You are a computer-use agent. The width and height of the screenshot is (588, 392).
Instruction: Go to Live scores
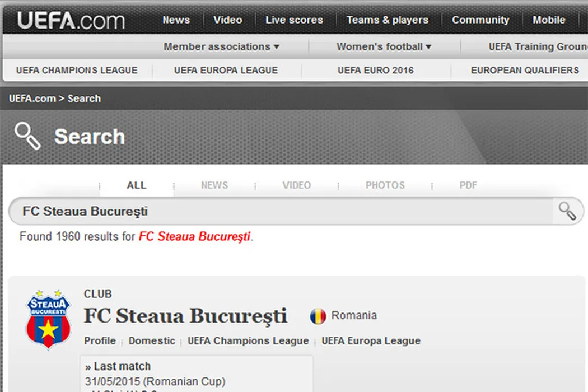pyautogui.click(x=294, y=20)
